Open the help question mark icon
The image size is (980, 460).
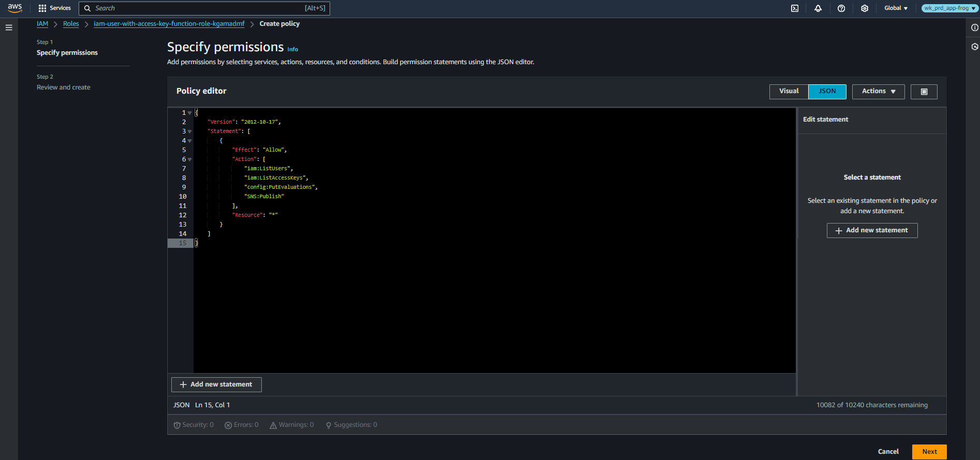pos(841,8)
